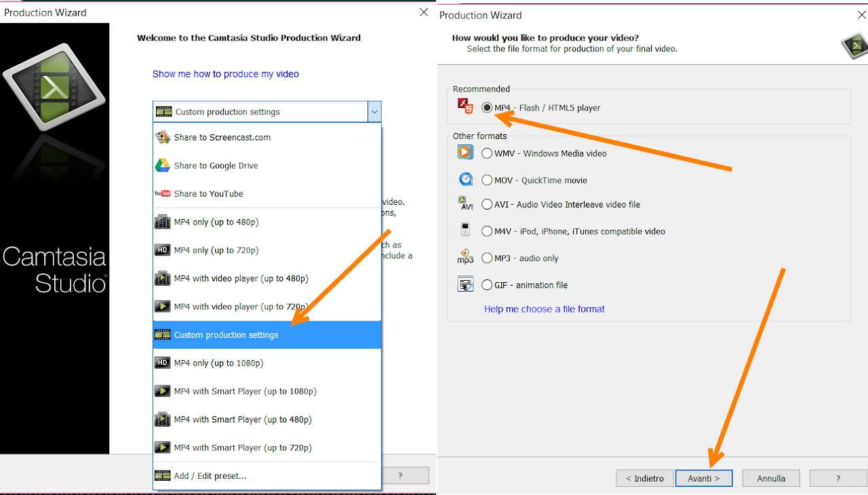Select the M4V iPod, iPhone, iTunes radio button
The image size is (868, 495).
[487, 231]
